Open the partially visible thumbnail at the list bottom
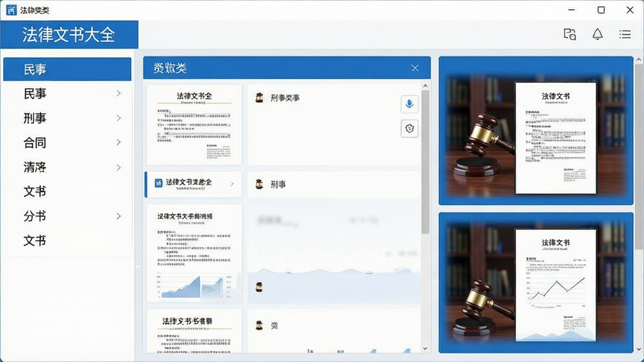The width and height of the screenshot is (644, 362). 194,331
